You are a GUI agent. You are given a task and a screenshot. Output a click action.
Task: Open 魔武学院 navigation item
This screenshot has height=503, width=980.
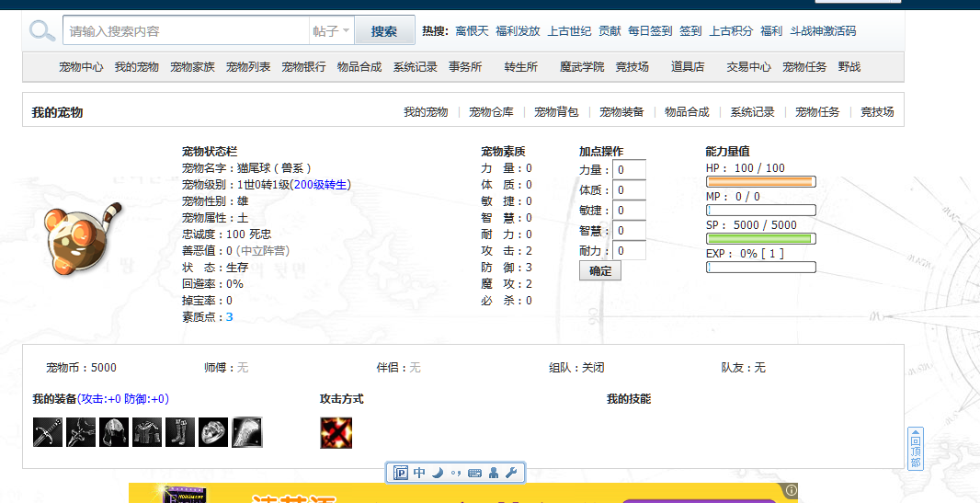[x=582, y=67]
